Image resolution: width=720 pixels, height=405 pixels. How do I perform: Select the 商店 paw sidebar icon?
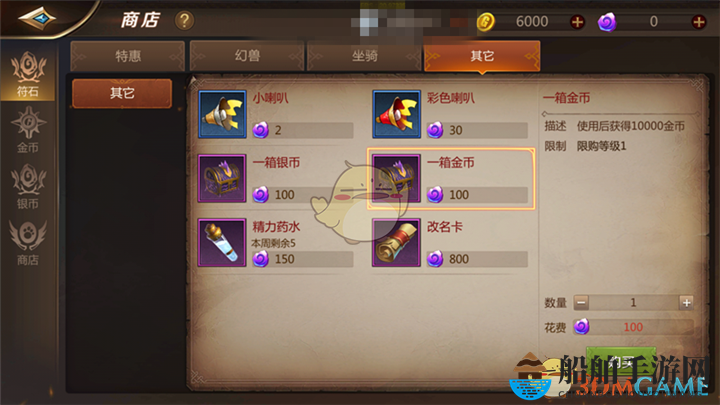[x=28, y=243]
